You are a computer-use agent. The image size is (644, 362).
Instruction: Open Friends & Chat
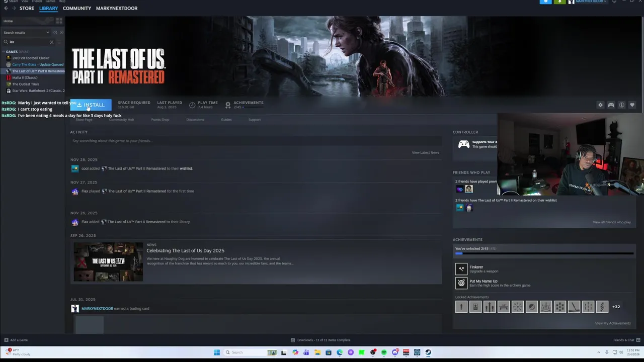[626, 340]
